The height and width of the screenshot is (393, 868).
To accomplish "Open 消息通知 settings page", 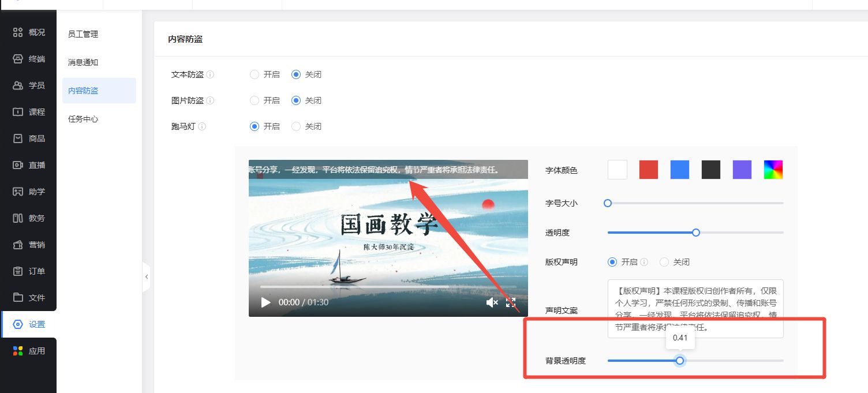I will (83, 62).
